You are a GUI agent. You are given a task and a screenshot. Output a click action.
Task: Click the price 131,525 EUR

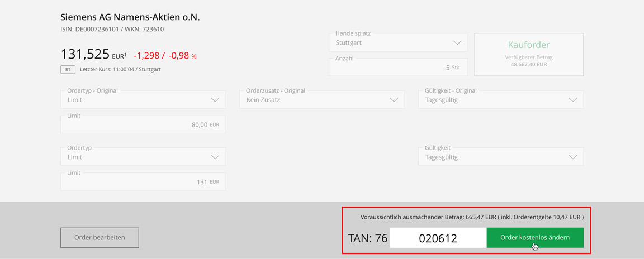(94, 55)
